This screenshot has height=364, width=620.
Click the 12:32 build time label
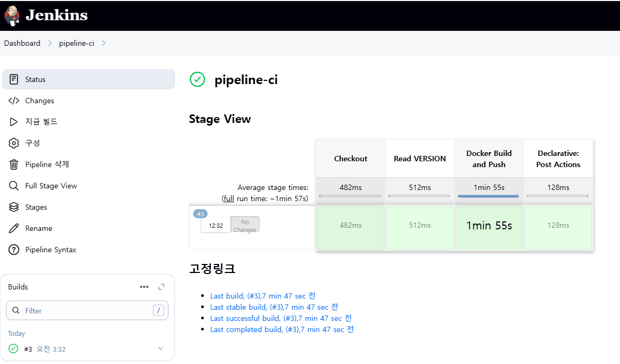216,226
